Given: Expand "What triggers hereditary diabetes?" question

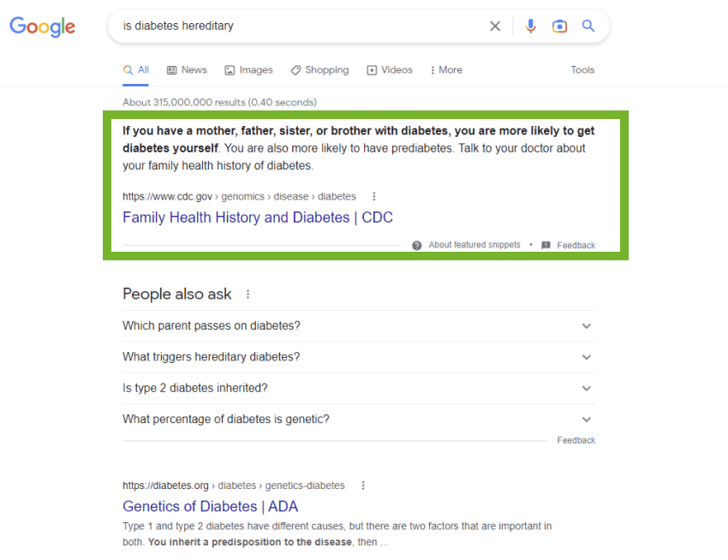Looking at the screenshot, I should (358, 357).
